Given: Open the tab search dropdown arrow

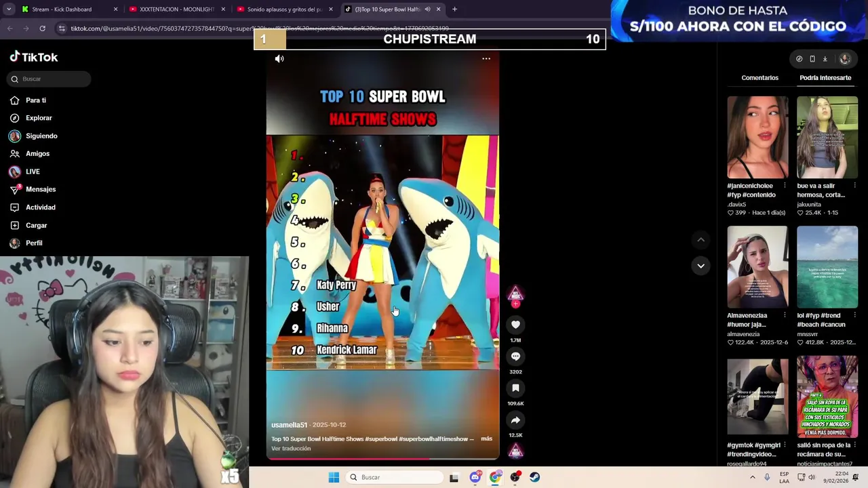Looking at the screenshot, I should (9, 9).
